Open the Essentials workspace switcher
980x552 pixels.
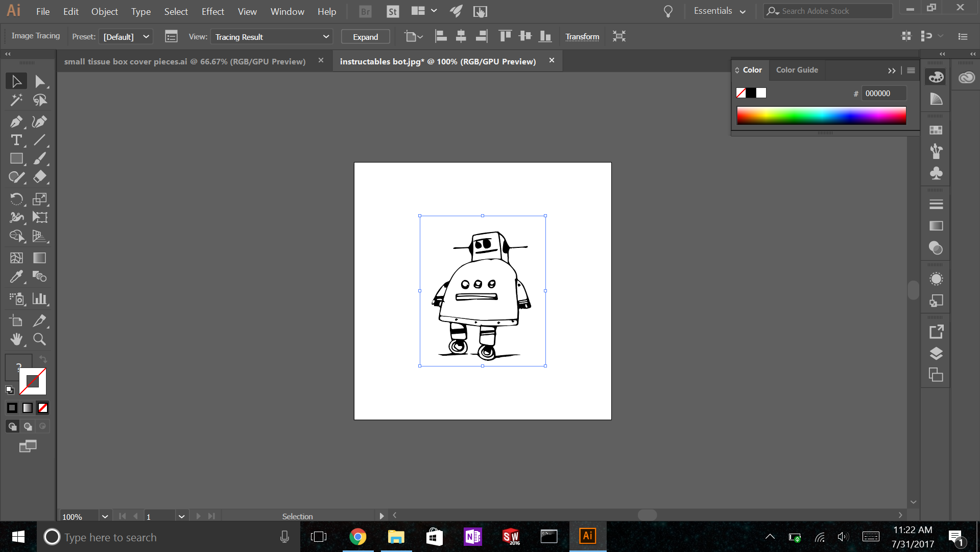[x=720, y=11]
